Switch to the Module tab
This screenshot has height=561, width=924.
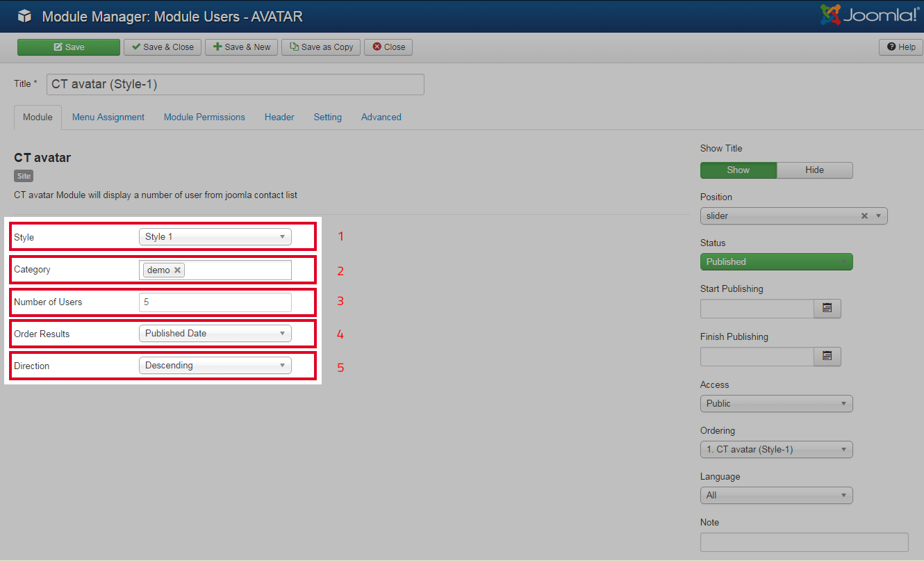[38, 117]
